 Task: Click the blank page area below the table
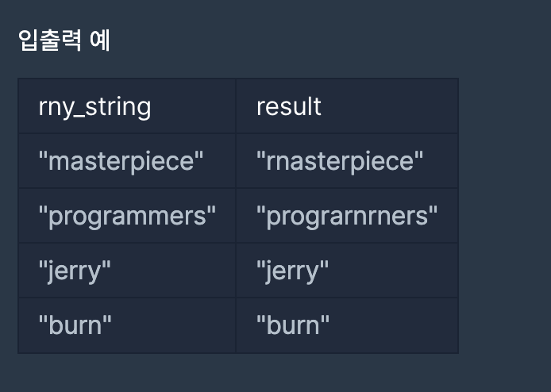click(239, 373)
